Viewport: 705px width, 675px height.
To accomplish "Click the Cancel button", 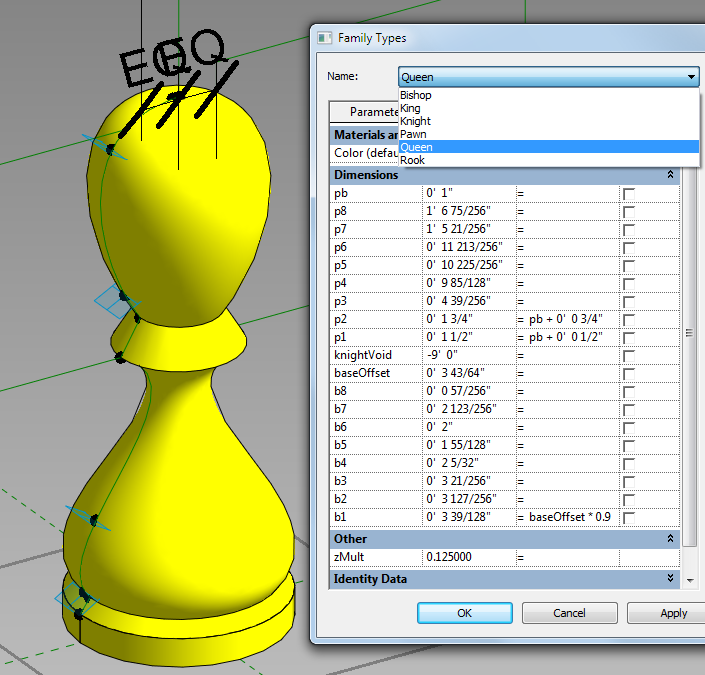I will (569, 613).
